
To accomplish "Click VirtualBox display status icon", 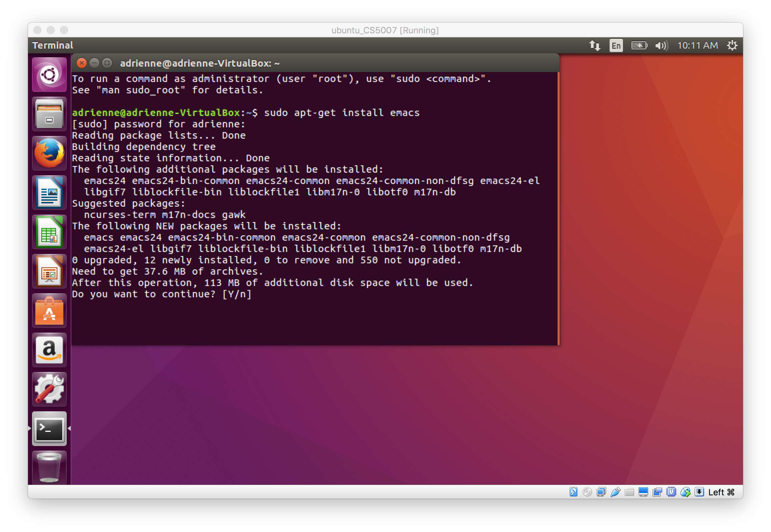I will [643, 492].
